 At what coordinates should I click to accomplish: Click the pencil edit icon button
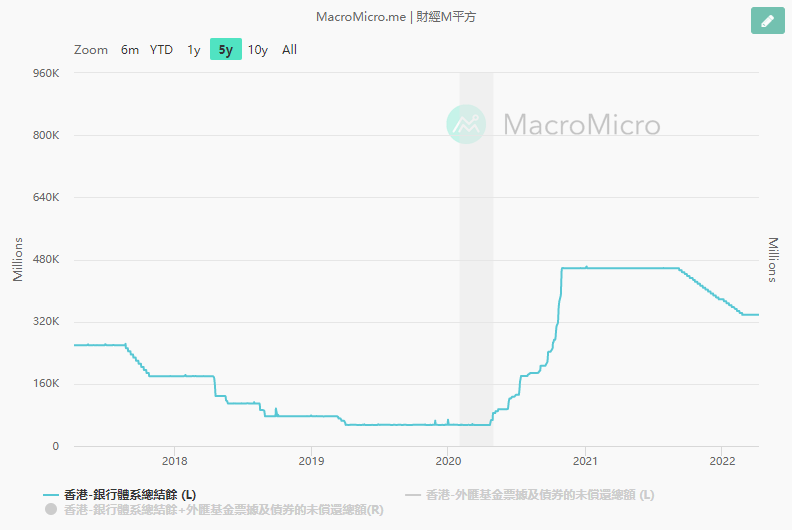[767, 20]
